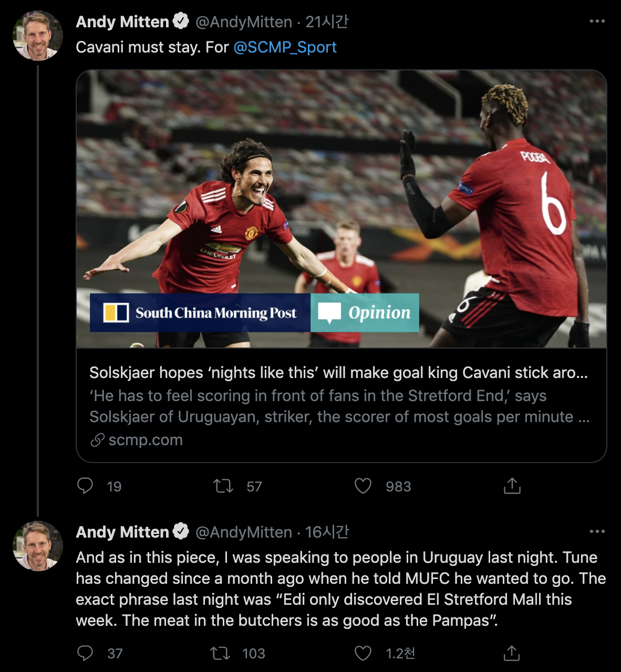Reply to the 'Cavani must stay' tweet
Viewport: 621px width, 672px height.
(x=85, y=486)
